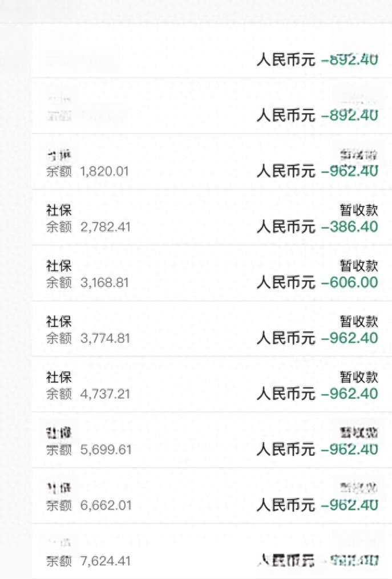The image size is (392, 579).
Task: Select the 社保 entry with balance 3,168.81
Action: (x=212, y=273)
